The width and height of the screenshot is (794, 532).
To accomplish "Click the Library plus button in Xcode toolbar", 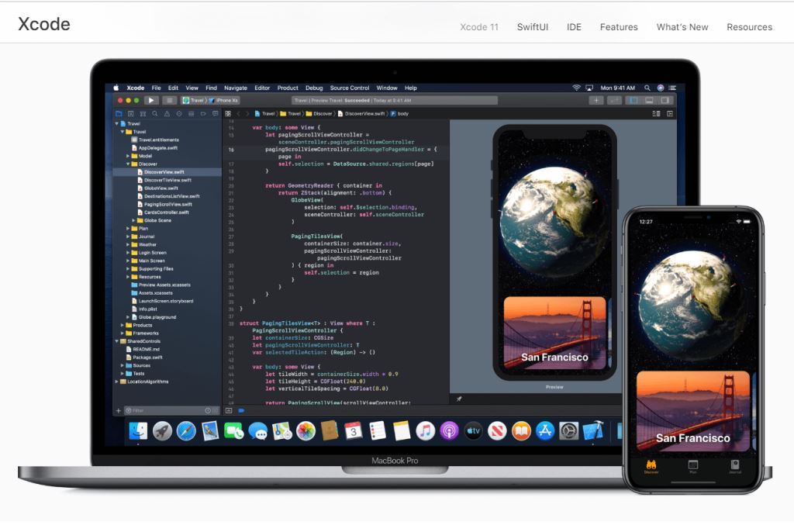I will (x=596, y=100).
